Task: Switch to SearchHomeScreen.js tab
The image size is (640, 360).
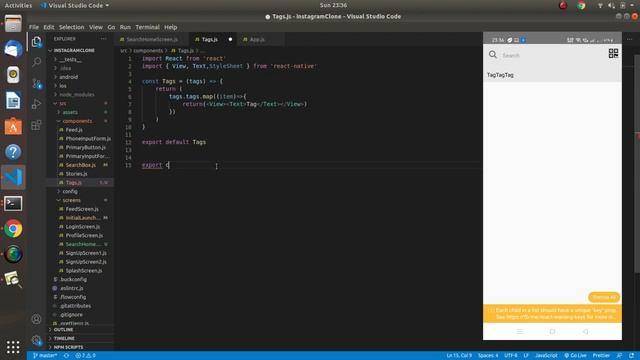Action: (x=151, y=40)
